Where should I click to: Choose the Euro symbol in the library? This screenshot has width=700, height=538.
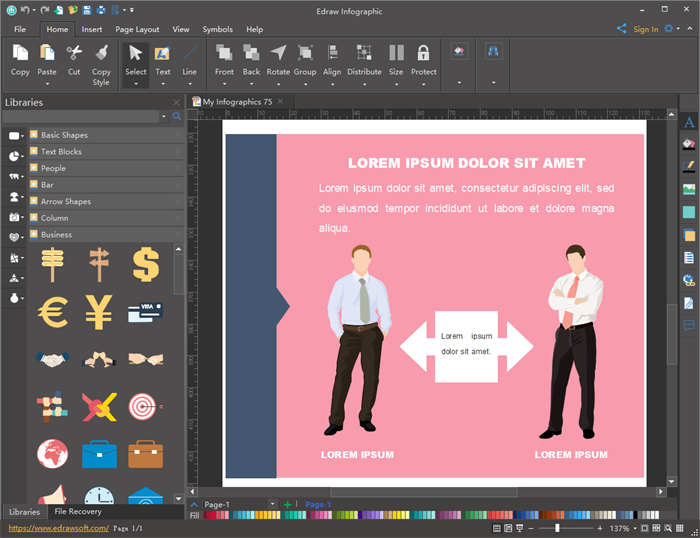click(53, 312)
